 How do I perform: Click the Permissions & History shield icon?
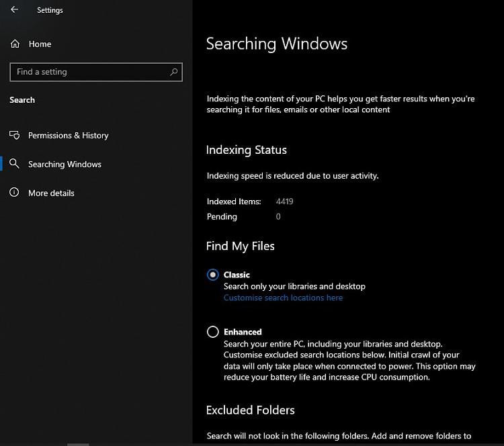coord(15,135)
